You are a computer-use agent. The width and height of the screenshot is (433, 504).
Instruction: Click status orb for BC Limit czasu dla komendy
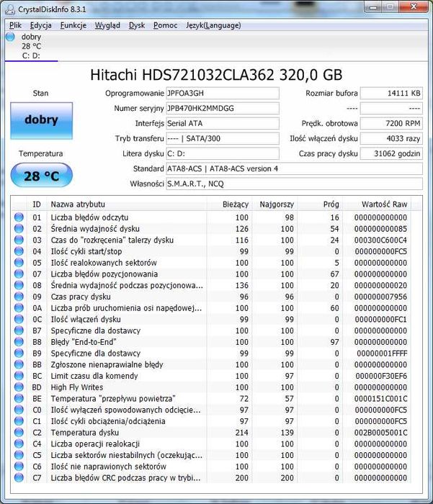(x=19, y=376)
